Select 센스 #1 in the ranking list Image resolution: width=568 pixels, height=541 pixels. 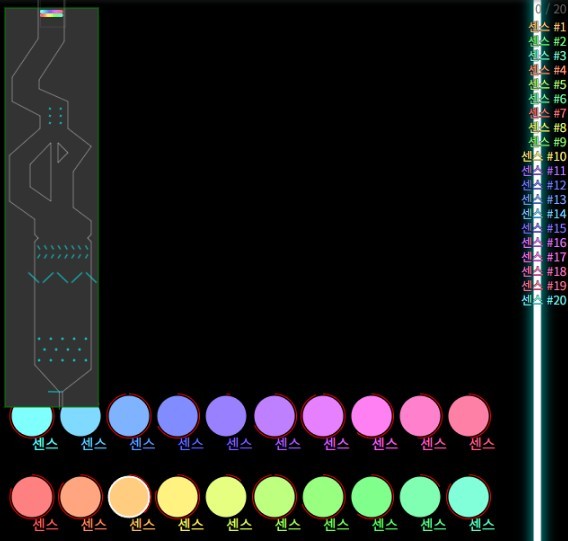point(547,27)
